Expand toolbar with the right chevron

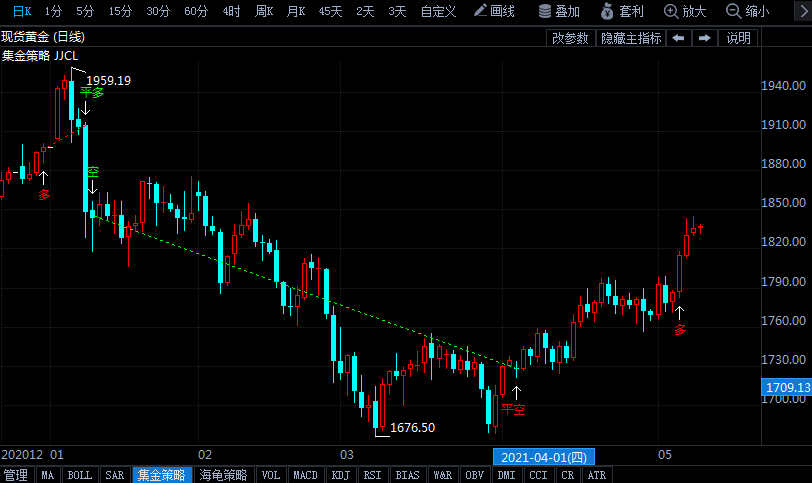[804, 11]
